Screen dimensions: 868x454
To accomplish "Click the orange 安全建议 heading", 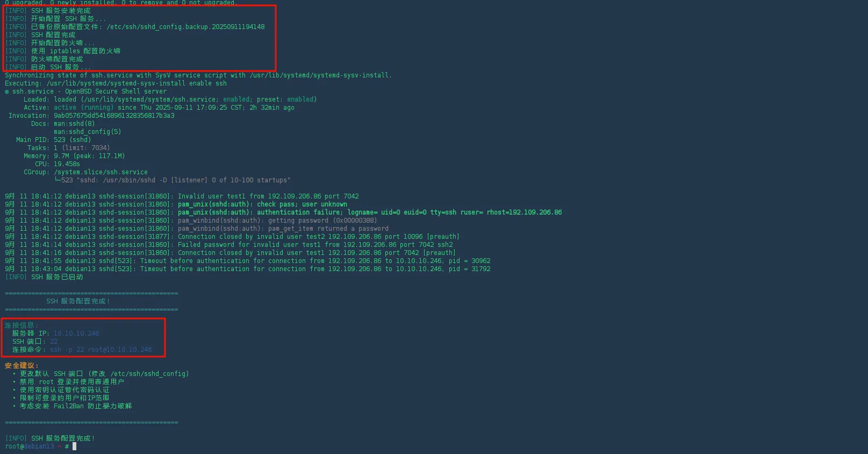I will click(x=21, y=366).
